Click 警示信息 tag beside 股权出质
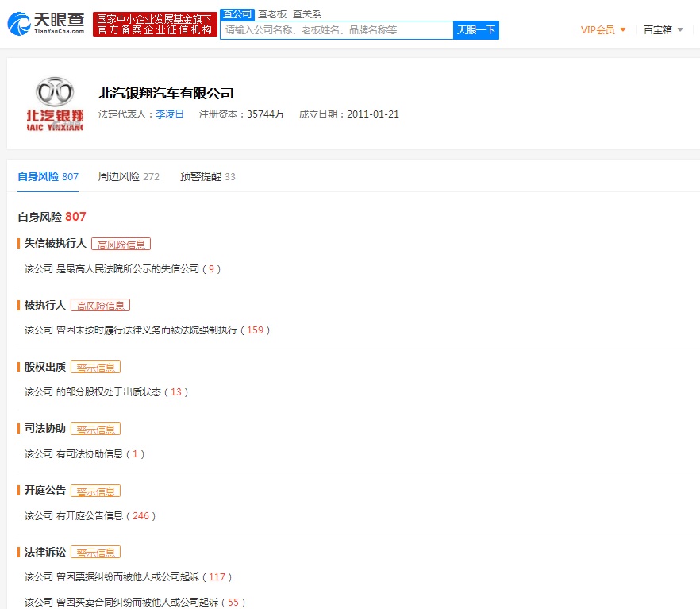 pyautogui.click(x=95, y=367)
